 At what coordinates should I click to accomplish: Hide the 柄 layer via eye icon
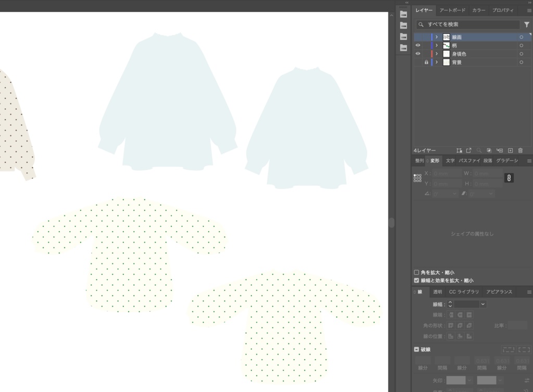[x=418, y=45]
